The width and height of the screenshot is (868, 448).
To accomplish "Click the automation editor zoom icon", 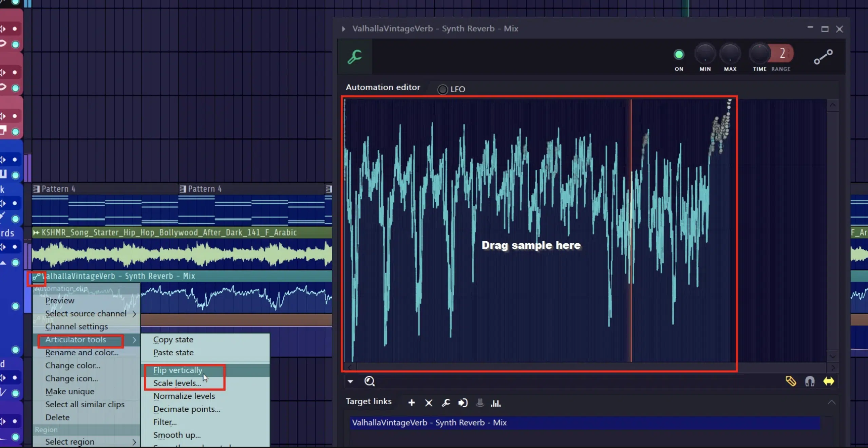I will 370,381.
